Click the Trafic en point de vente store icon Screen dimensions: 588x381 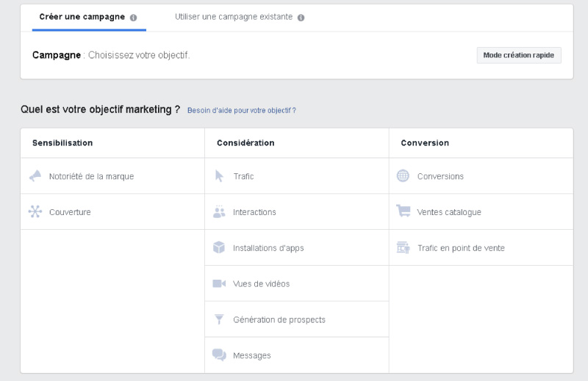404,247
